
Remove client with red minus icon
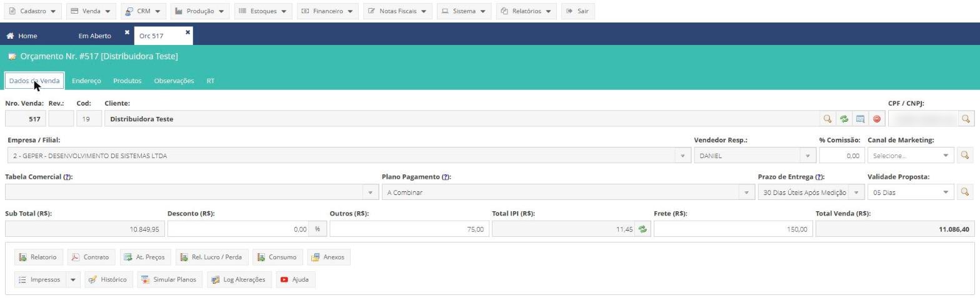pyautogui.click(x=876, y=119)
